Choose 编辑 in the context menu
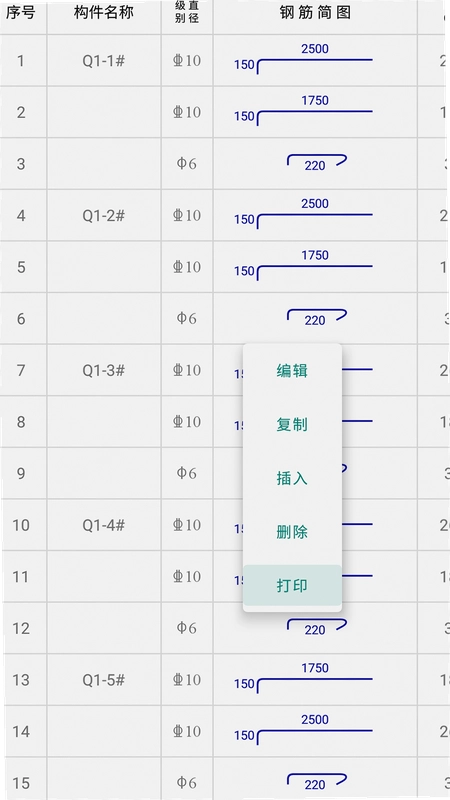Image resolution: width=450 pixels, height=800 pixels. pos(292,370)
